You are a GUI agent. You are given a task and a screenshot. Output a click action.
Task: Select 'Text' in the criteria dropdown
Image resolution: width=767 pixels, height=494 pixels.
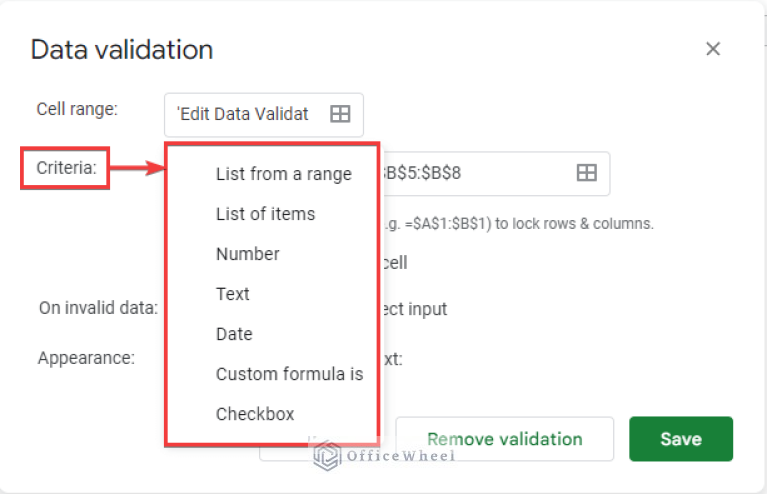(233, 294)
